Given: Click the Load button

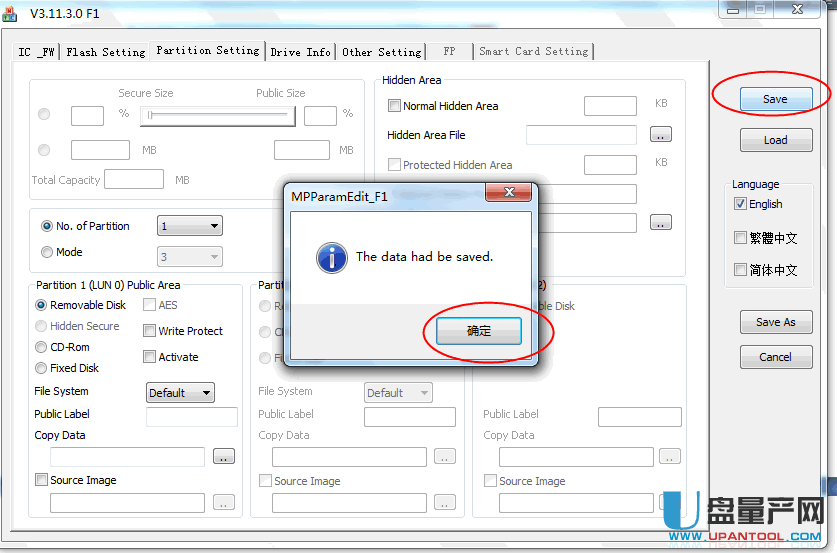Looking at the screenshot, I should [775, 140].
